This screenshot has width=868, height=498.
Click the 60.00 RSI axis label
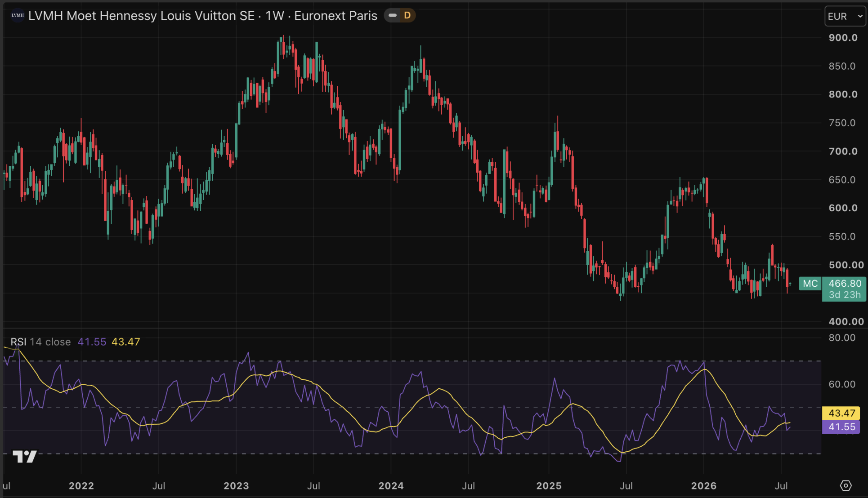[842, 384]
